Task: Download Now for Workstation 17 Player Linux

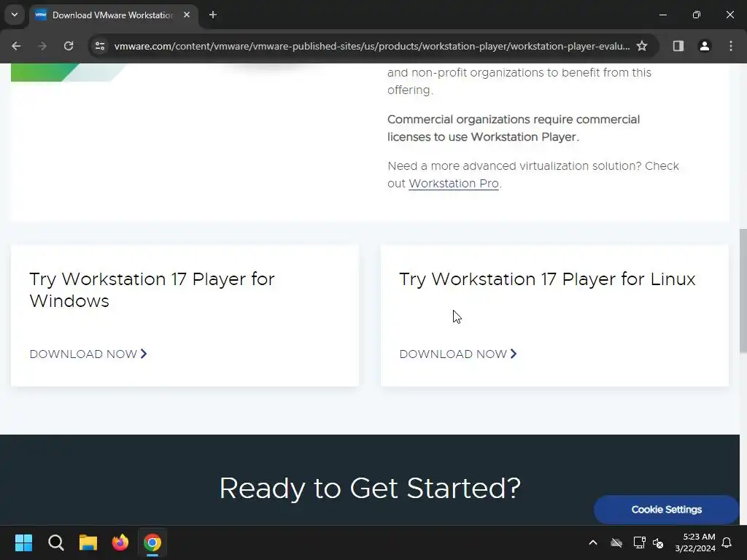Action: (458, 354)
